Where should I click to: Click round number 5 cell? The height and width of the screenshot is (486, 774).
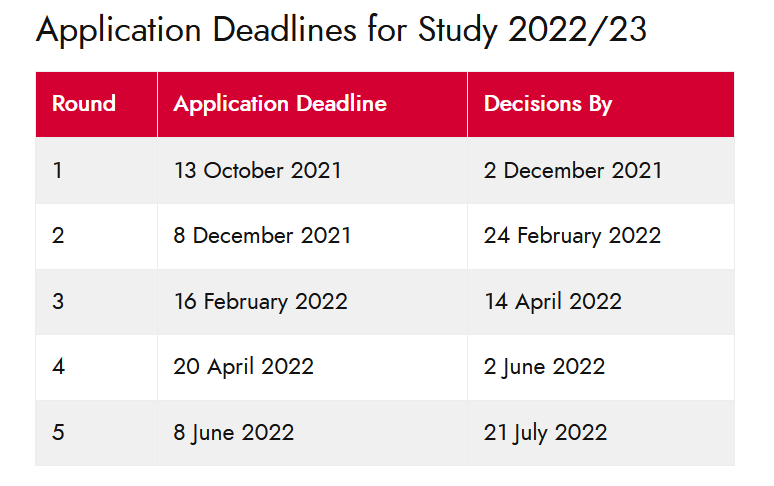pyautogui.click(x=96, y=433)
